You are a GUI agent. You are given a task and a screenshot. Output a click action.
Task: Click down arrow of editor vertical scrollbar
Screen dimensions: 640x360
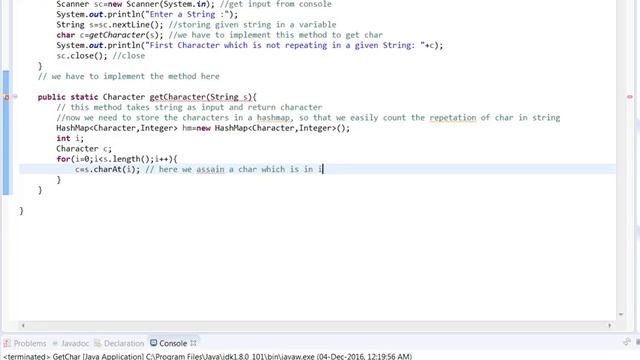point(621,314)
